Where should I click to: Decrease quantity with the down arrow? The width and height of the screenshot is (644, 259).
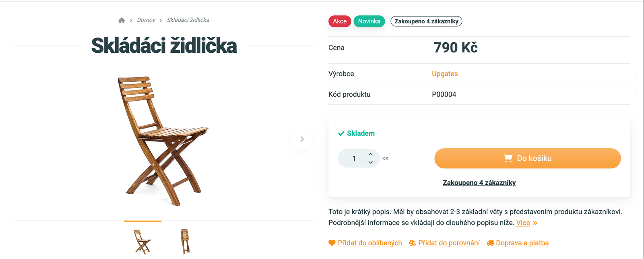(x=371, y=162)
